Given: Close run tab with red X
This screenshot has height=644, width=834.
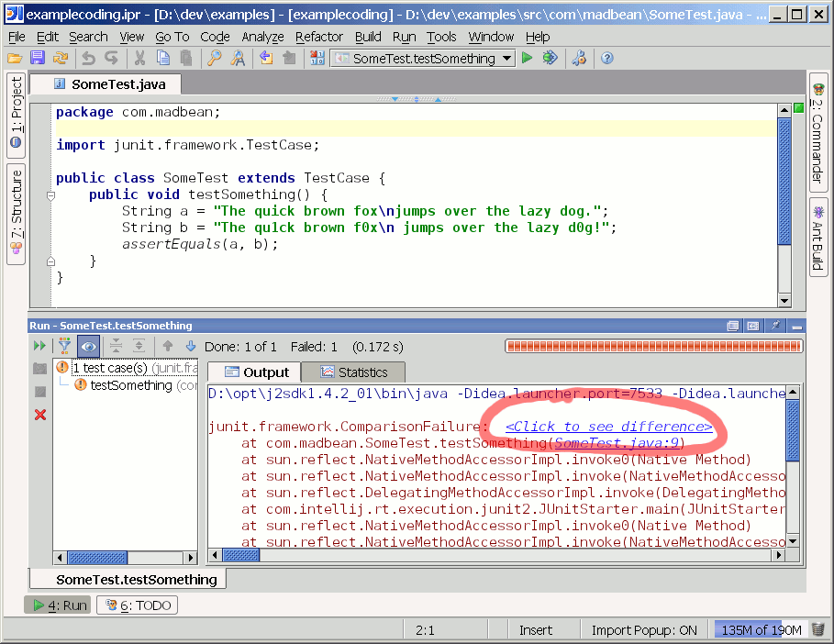Looking at the screenshot, I should coord(39,415).
